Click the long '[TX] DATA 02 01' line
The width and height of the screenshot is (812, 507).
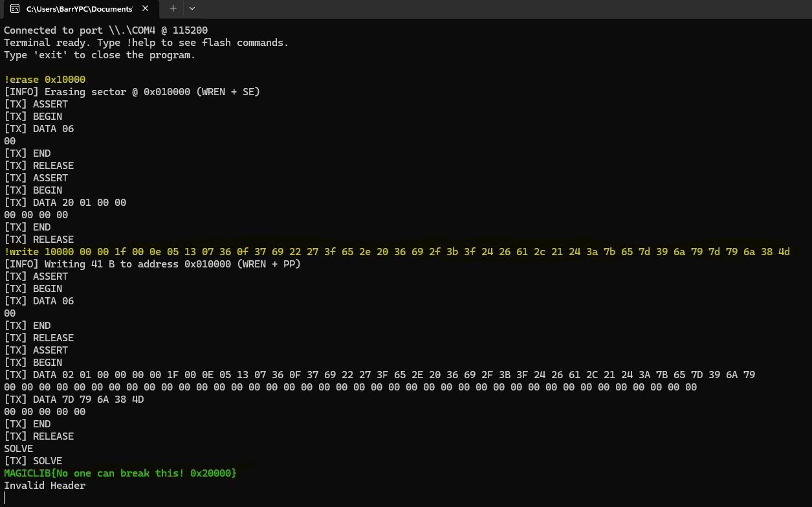coord(379,375)
